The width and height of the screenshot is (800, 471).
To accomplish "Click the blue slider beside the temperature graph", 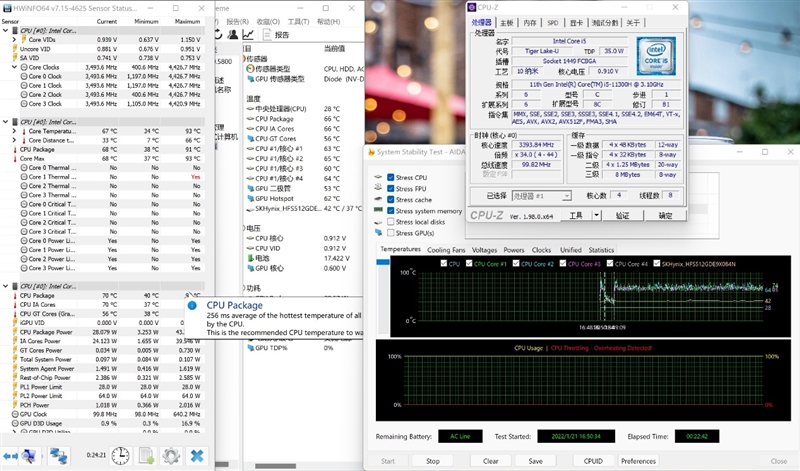I will 383,262.
